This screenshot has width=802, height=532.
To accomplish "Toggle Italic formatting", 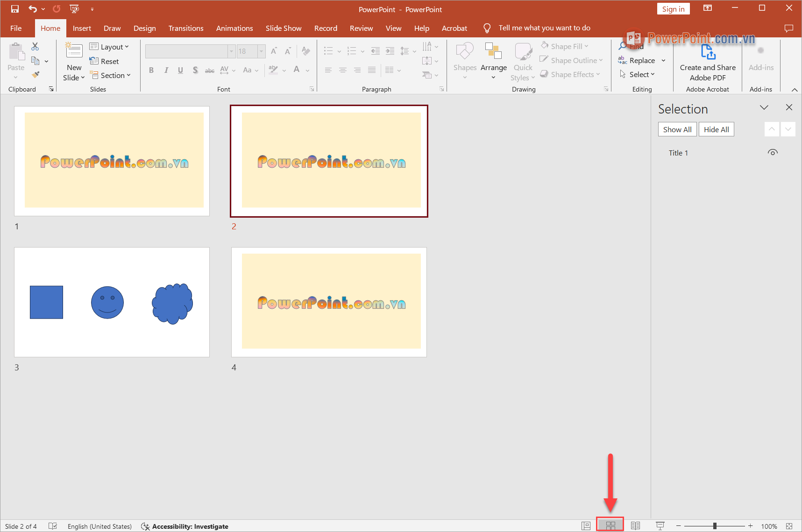I will (166, 70).
